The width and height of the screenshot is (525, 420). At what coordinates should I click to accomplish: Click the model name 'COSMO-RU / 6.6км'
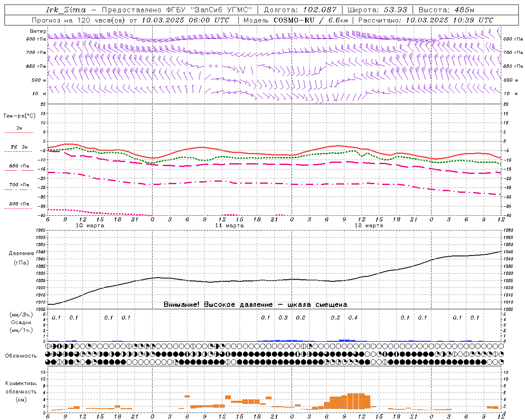click(310, 20)
